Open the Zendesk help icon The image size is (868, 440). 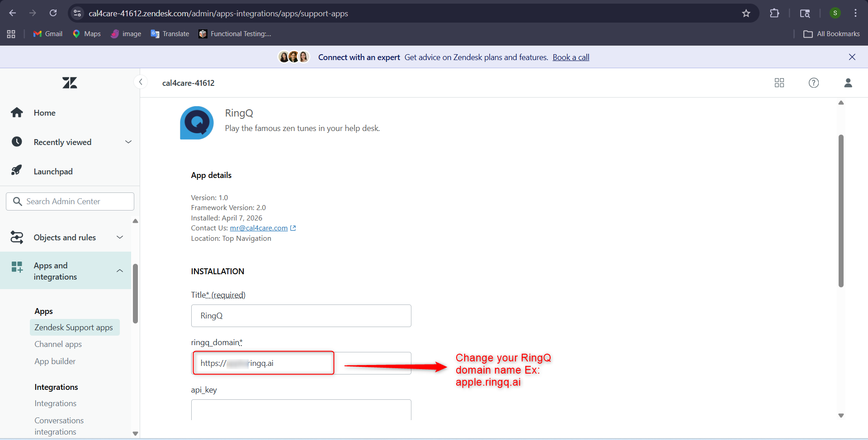tap(814, 83)
